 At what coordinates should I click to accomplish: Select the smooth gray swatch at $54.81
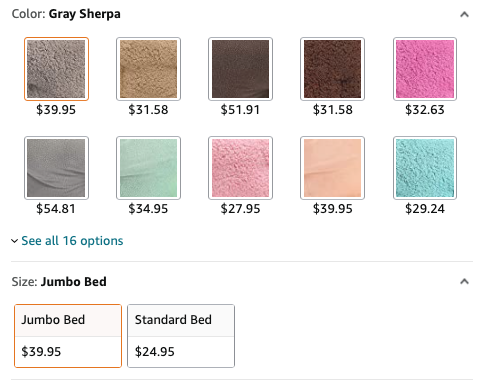coord(56,168)
